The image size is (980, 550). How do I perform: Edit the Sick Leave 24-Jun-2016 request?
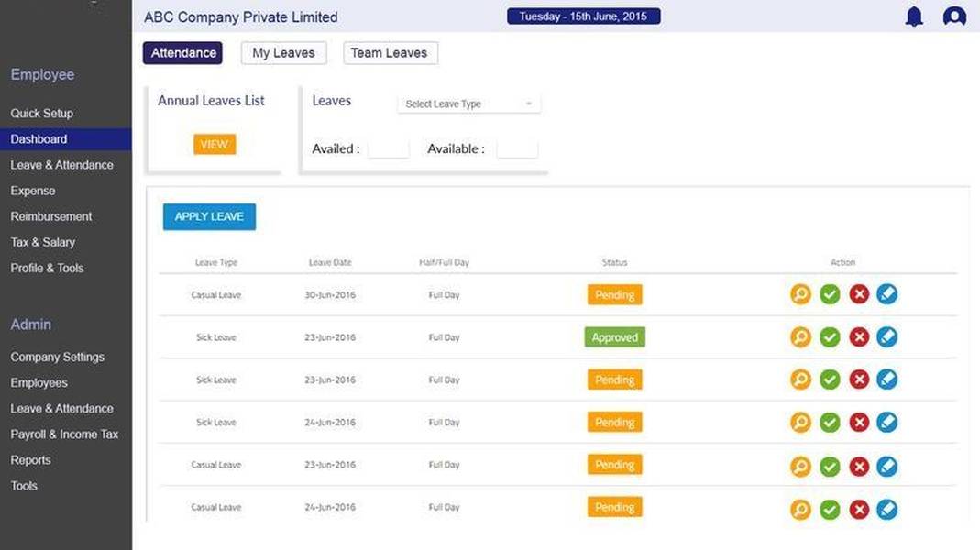[887, 423]
